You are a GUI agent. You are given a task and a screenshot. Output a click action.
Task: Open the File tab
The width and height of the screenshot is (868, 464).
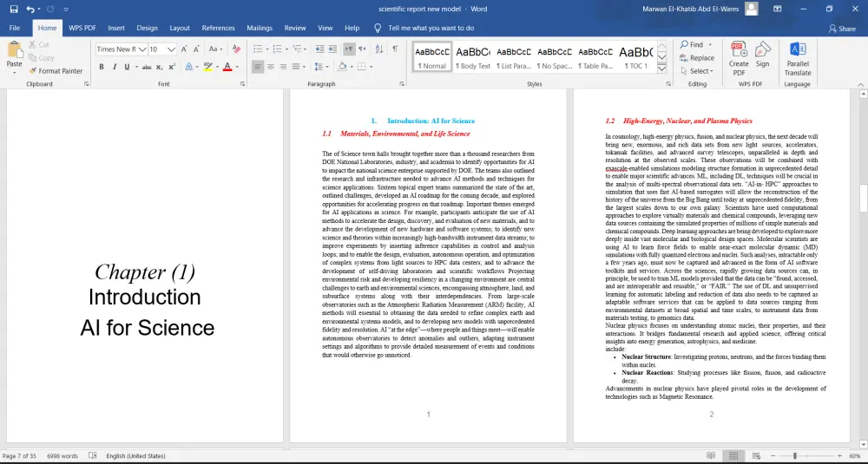[x=15, y=28]
